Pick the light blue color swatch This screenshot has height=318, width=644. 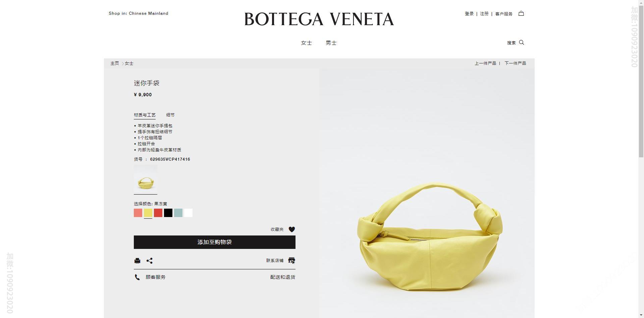pos(178,213)
